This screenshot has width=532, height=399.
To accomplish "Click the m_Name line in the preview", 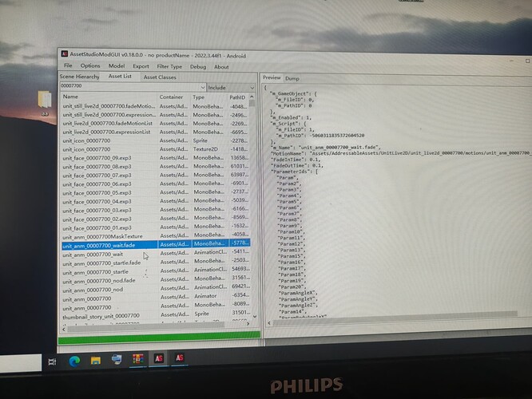I will tap(326, 148).
